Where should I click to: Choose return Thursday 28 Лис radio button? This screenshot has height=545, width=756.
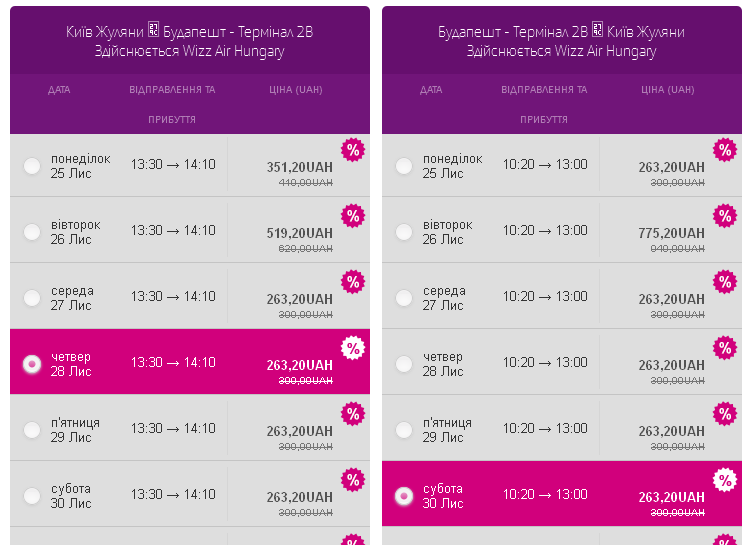coord(404,364)
